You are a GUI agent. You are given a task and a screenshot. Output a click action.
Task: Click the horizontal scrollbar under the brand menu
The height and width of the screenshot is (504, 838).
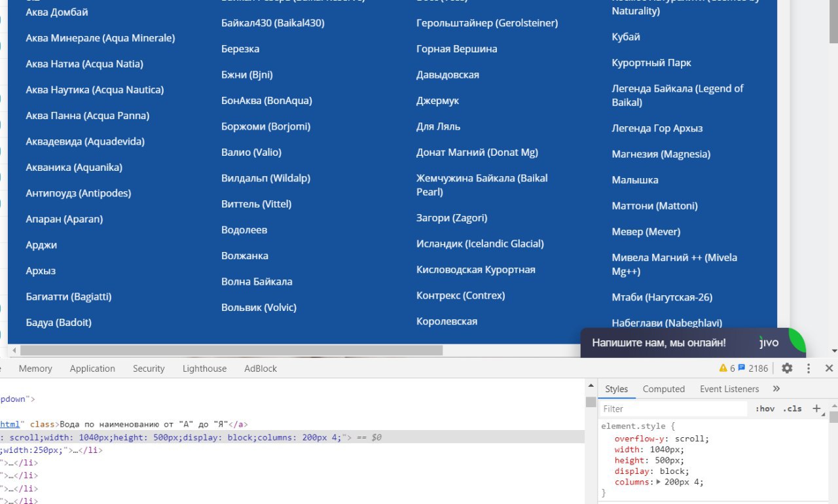click(230, 350)
